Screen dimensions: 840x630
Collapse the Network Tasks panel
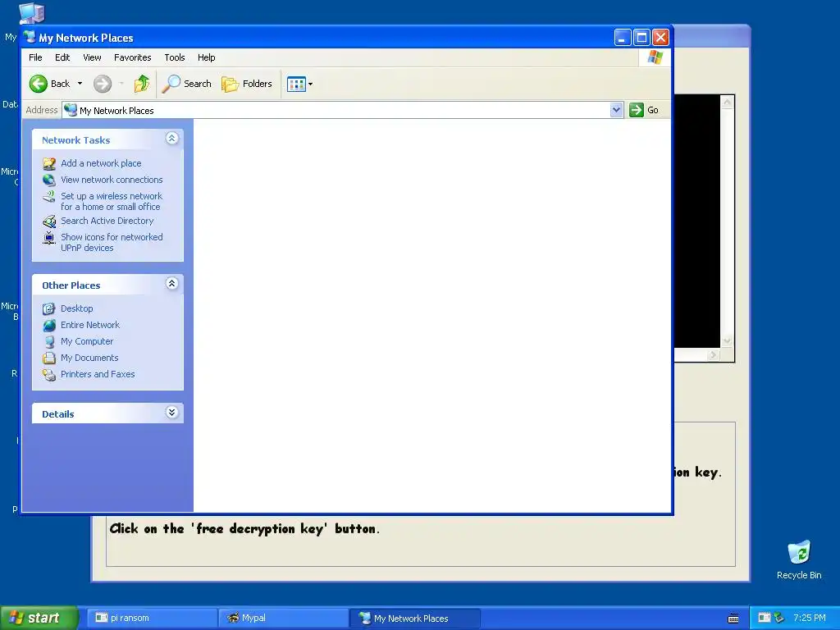(x=171, y=139)
